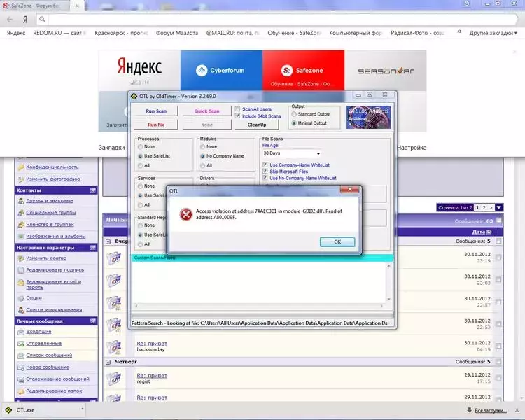The image size is (525, 420).
Task: Open the REDOM.RU bookmark
Action: 59,33
